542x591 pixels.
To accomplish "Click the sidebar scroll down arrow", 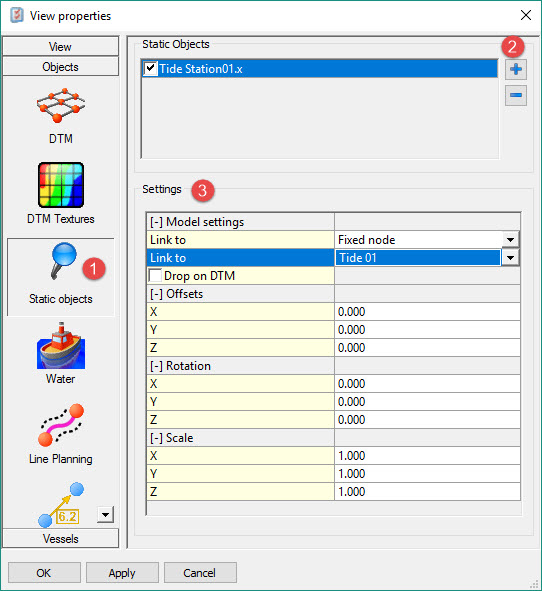I will click(x=105, y=514).
